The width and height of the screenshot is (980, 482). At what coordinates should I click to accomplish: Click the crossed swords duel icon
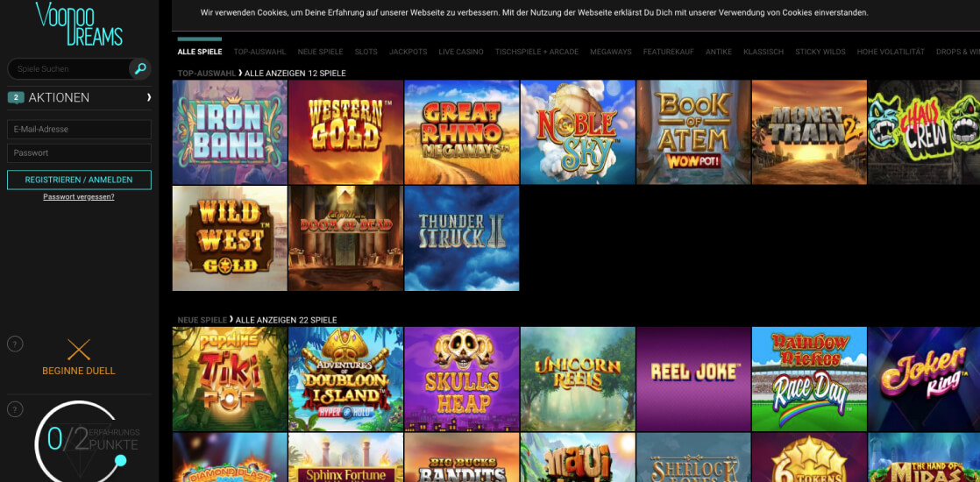click(x=79, y=350)
